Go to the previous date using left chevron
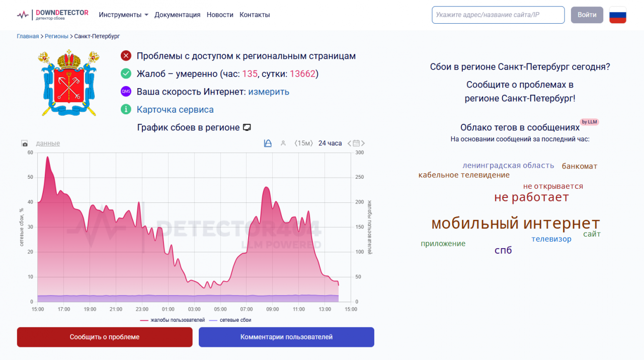The image size is (644, 360). click(349, 143)
